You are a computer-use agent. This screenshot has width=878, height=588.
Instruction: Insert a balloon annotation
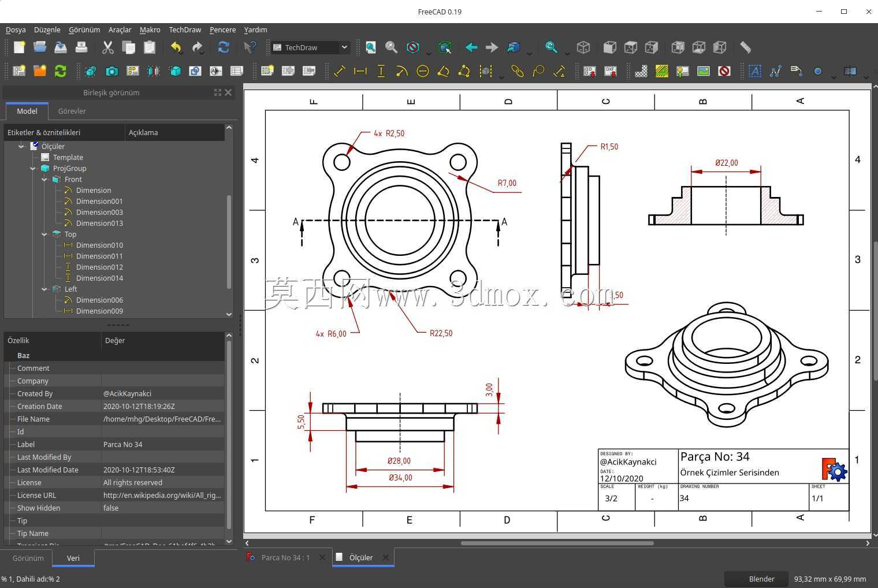pyautogui.click(x=538, y=71)
